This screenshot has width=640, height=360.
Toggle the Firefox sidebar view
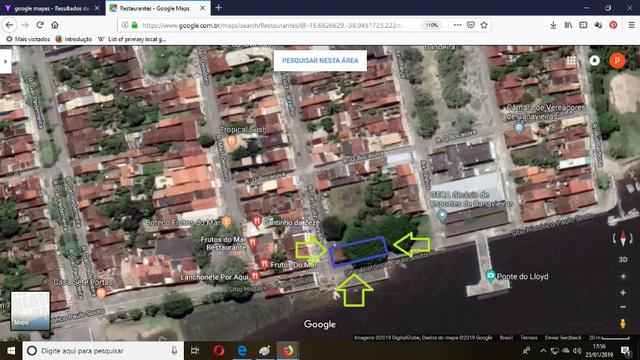(583, 25)
